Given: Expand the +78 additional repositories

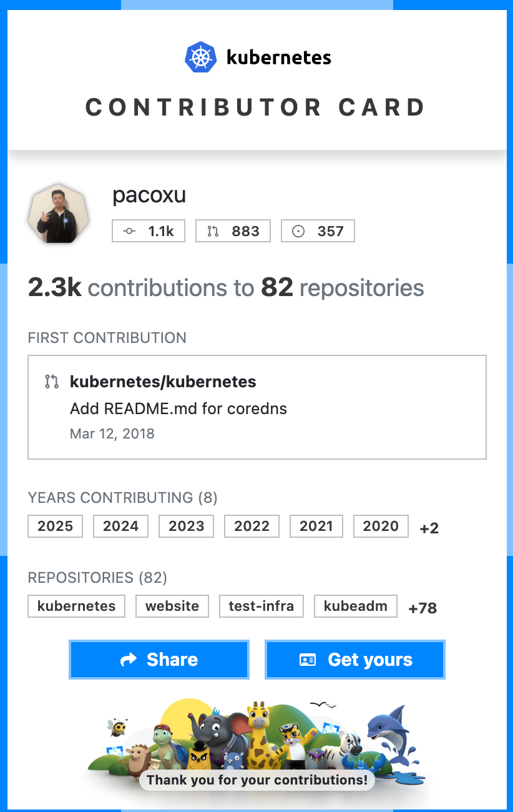Looking at the screenshot, I should point(423,608).
